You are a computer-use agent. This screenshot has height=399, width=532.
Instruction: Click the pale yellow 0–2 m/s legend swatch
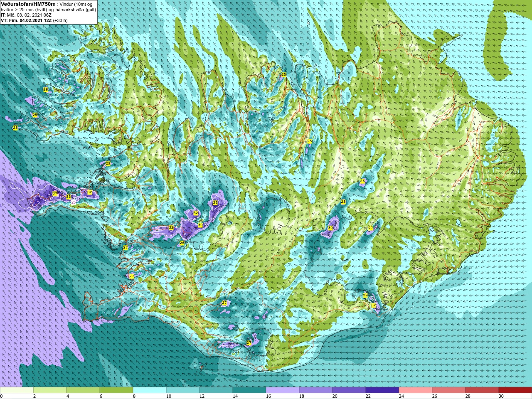(x=17, y=390)
